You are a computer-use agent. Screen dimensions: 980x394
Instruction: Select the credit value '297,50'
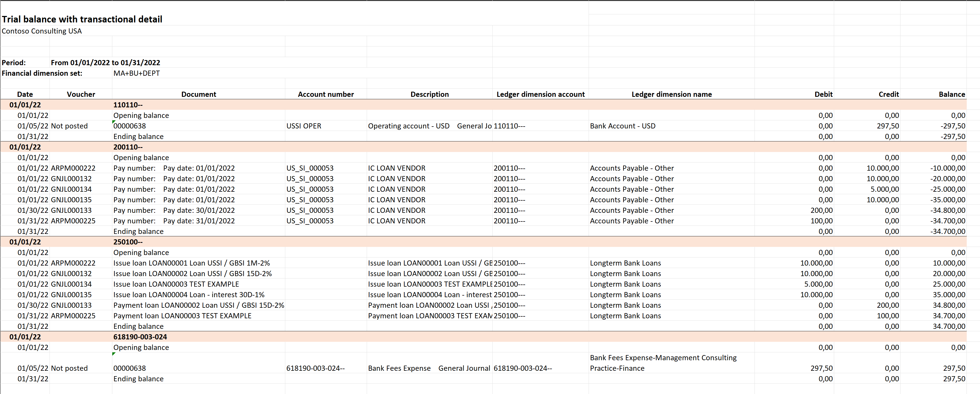888,126
